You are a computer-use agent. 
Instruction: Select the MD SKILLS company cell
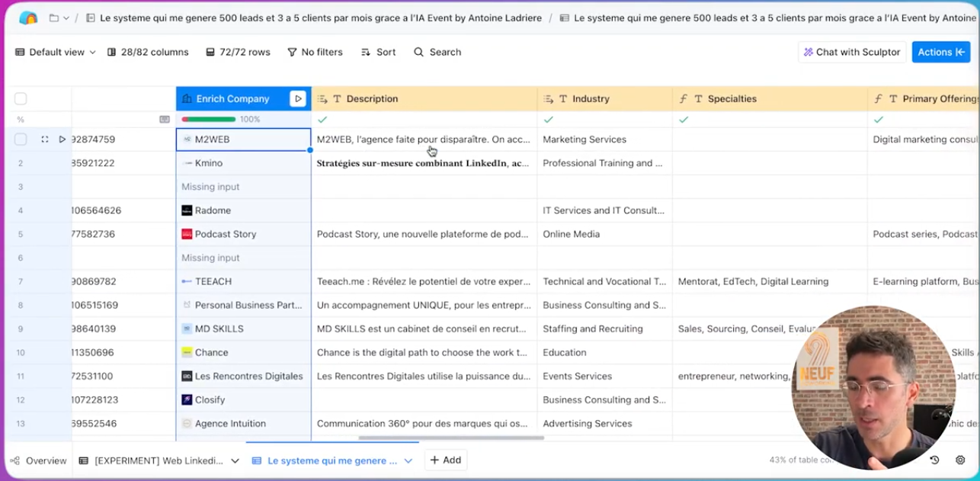click(243, 329)
